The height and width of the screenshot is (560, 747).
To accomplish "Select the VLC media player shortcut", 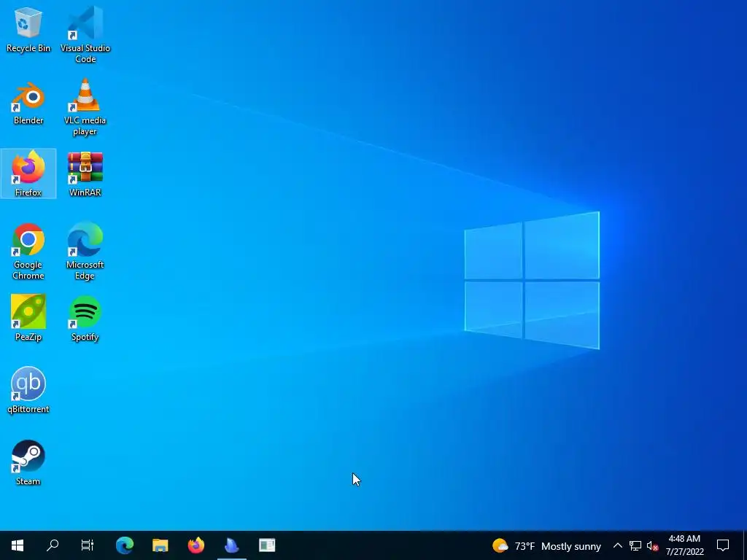I will [x=85, y=107].
